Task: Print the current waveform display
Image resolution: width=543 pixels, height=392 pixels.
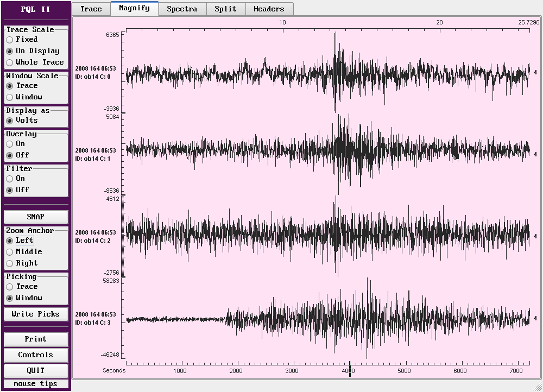Action: click(x=36, y=339)
